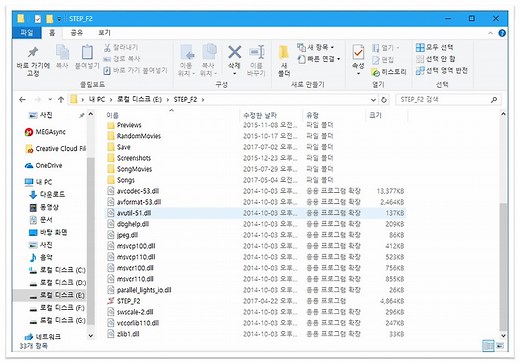This screenshot has height=363, width=520.
Task: Select 로컬 디스크 (C:) drive
Action: [57, 270]
